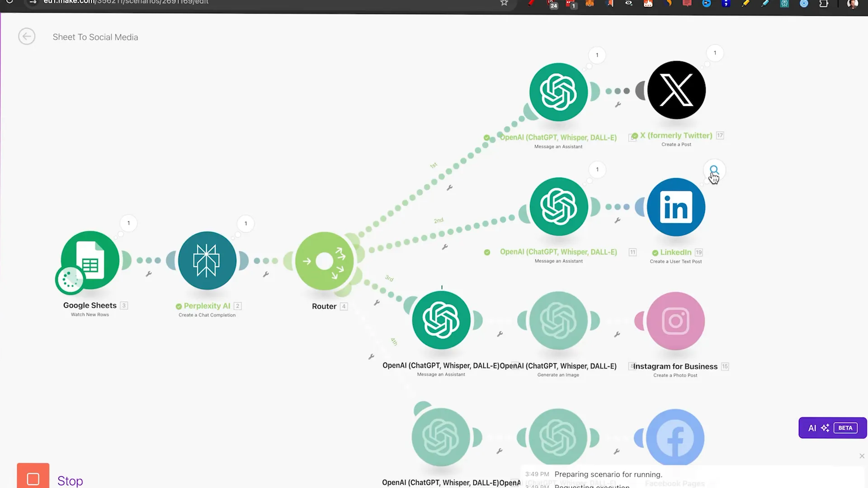Image resolution: width=868 pixels, height=488 pixels.
Task: Click wrench between third-route OpenAI modules
Action: coord(500,334)
